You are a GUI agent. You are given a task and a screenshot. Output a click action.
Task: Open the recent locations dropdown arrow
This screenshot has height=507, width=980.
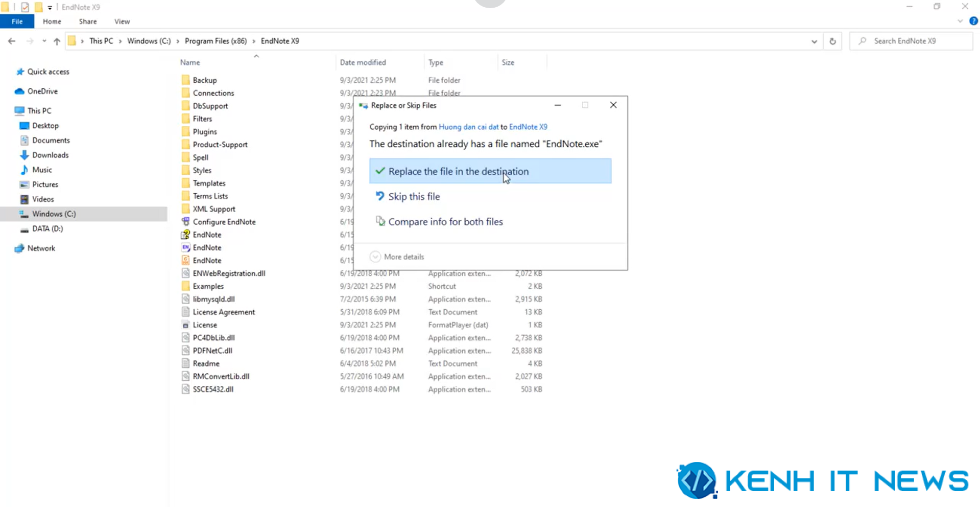point(44,41)
